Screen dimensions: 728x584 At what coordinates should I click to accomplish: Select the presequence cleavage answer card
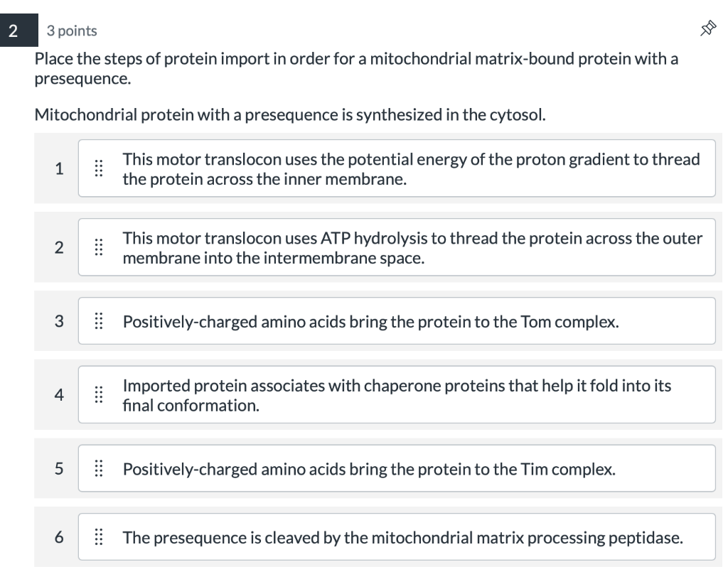tap(396, 537)
